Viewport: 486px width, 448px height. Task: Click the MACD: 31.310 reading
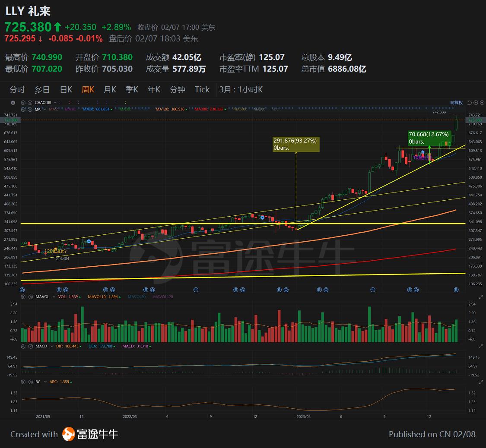(x=137, y=346)
